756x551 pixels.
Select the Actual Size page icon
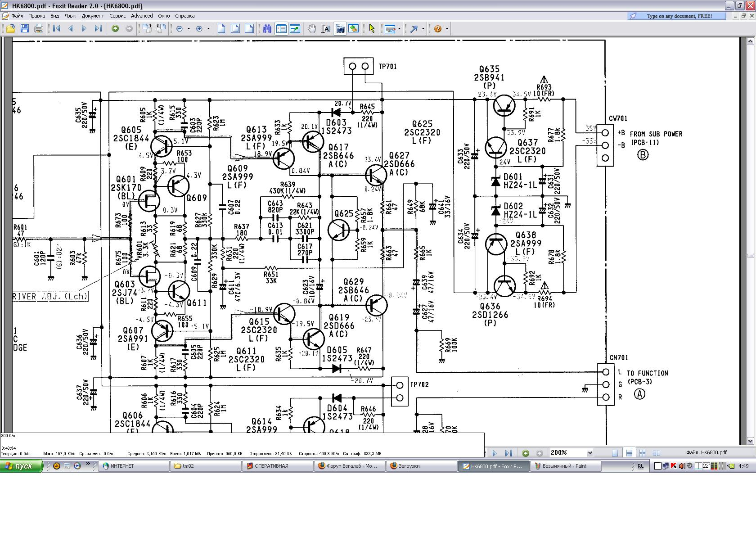pyautogui.click(x=221, y=29)
